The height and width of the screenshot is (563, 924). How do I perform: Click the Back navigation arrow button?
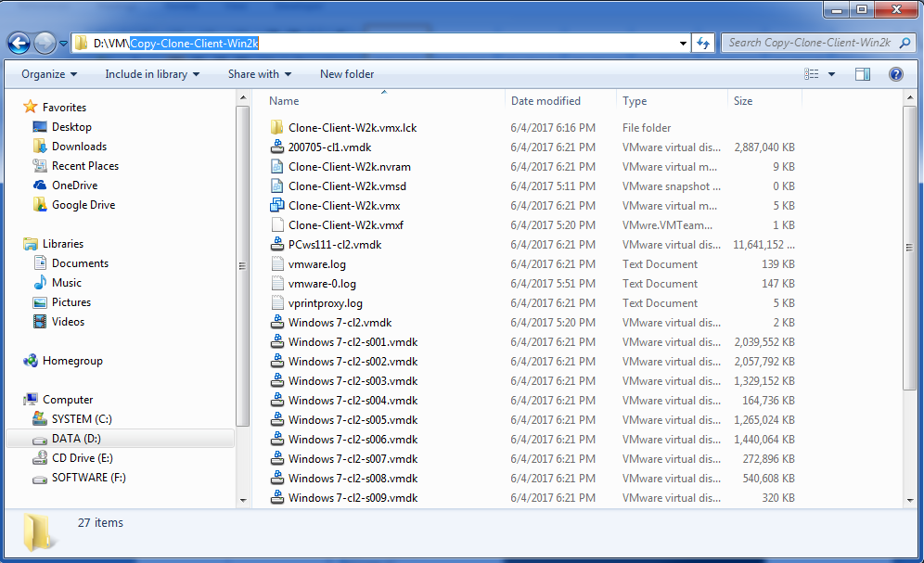[x=19, y=43]
